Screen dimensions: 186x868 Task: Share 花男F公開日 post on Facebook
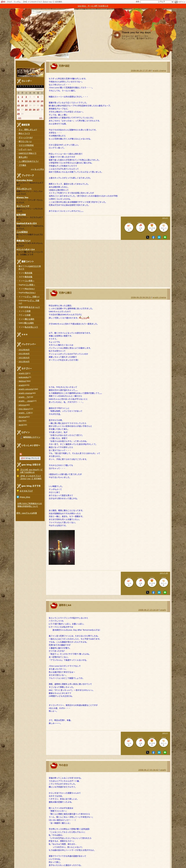point(153,592)
